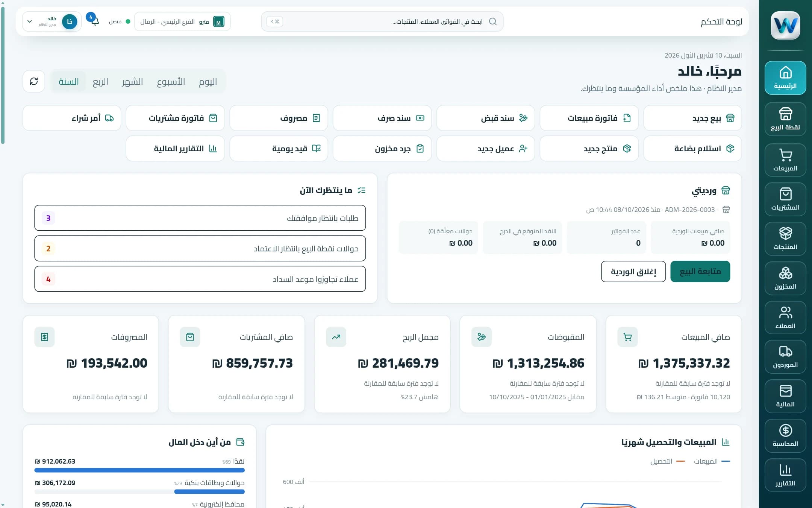Image resolution: width=812 pixels, height=508 pixels.
Task: Open the خالد user menu dropdown
Action: click(52, 21)
